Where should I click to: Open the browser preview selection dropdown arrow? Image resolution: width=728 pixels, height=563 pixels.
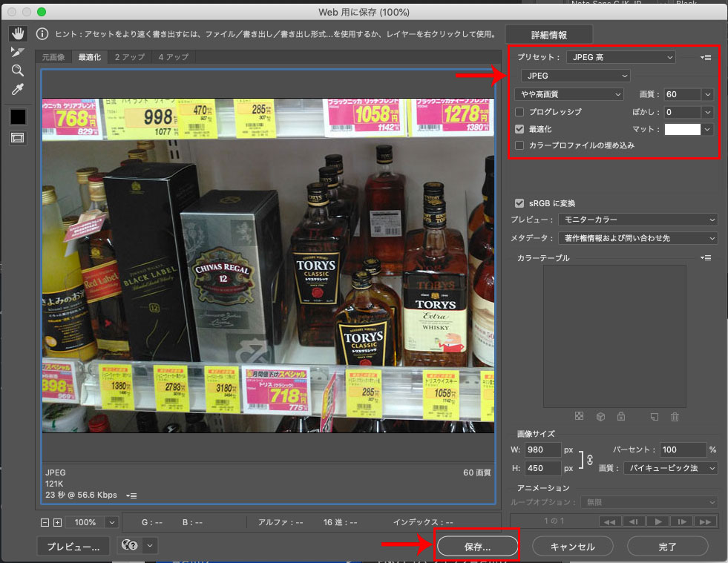[x=149, y=545]
